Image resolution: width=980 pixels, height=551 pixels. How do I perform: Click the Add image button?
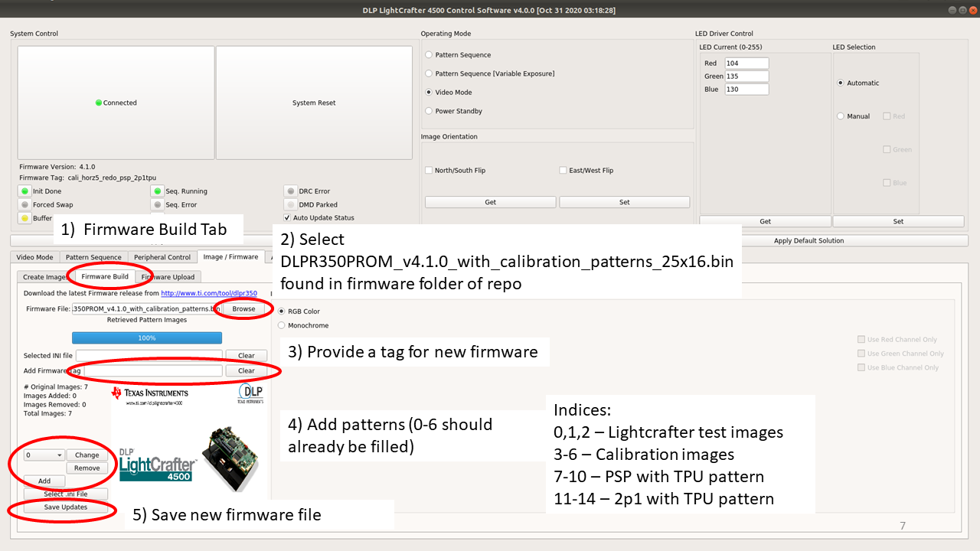click(x=44, y=481)
